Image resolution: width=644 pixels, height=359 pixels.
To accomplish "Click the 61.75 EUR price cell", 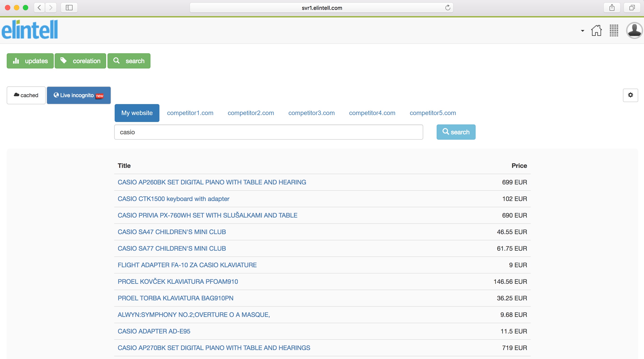I will (512, 248).
